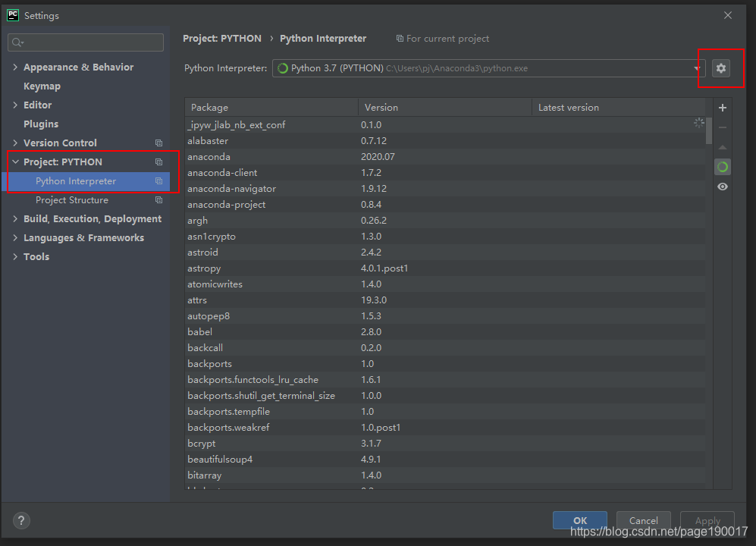The image size is (756, 546).
Task: Open the Plugins settings page
Action: [x=41, y=124]
